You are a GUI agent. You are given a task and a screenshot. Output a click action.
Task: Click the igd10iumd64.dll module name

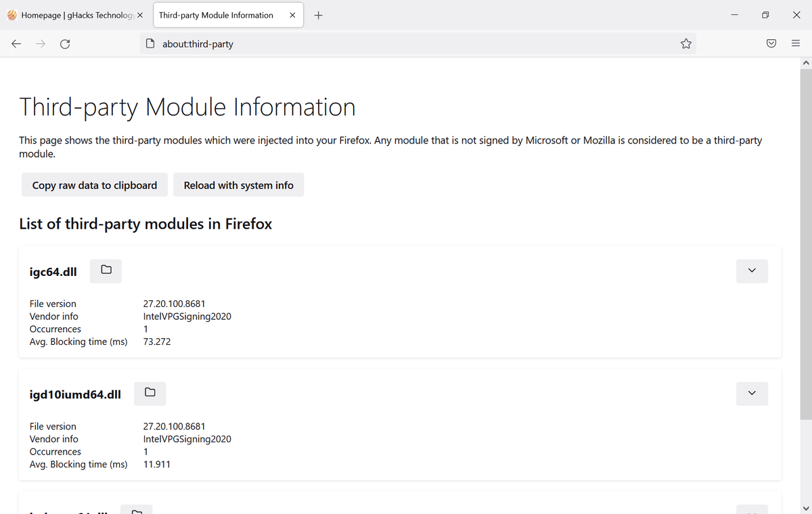75,394
